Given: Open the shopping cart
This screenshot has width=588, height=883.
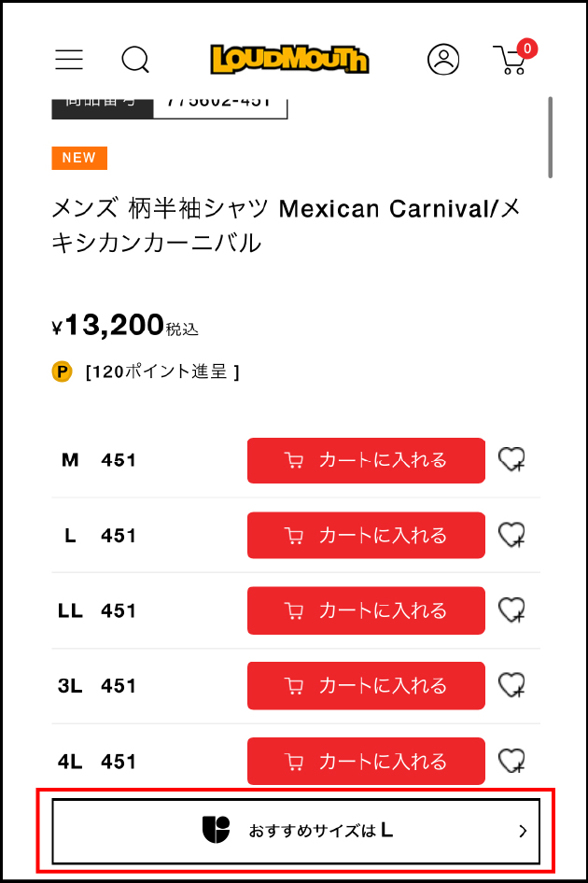Looking at the screenshot, I should (511, 59).
